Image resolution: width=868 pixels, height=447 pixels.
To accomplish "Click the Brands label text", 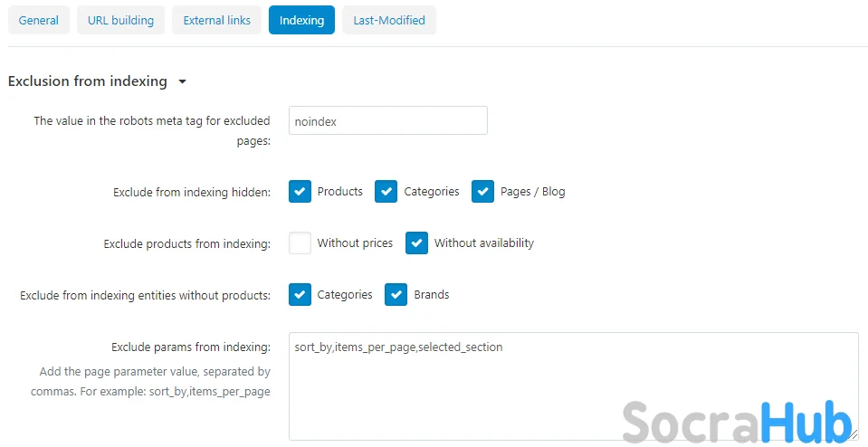I will (432, 295).
